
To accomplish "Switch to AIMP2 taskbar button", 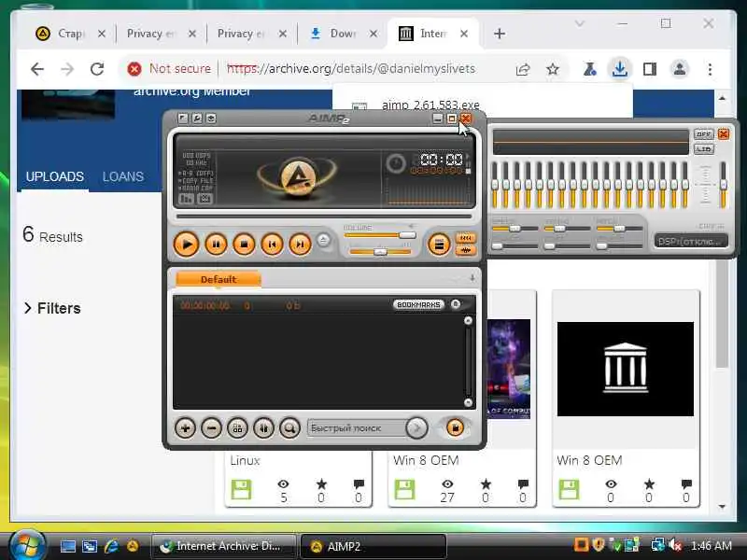I will (373, 546).
